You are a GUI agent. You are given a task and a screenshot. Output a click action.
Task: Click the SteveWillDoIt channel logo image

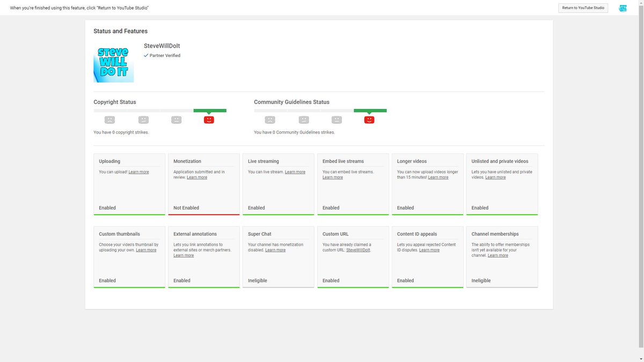coord(114,63)
